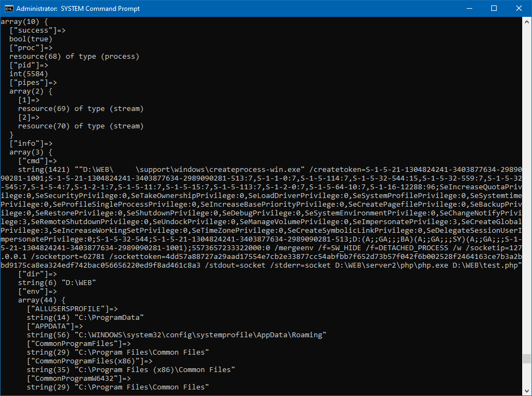The width and height of the screenshot is (532, 396).
Task: Click the ["success"]=> key line
Action: pos(37,30)
